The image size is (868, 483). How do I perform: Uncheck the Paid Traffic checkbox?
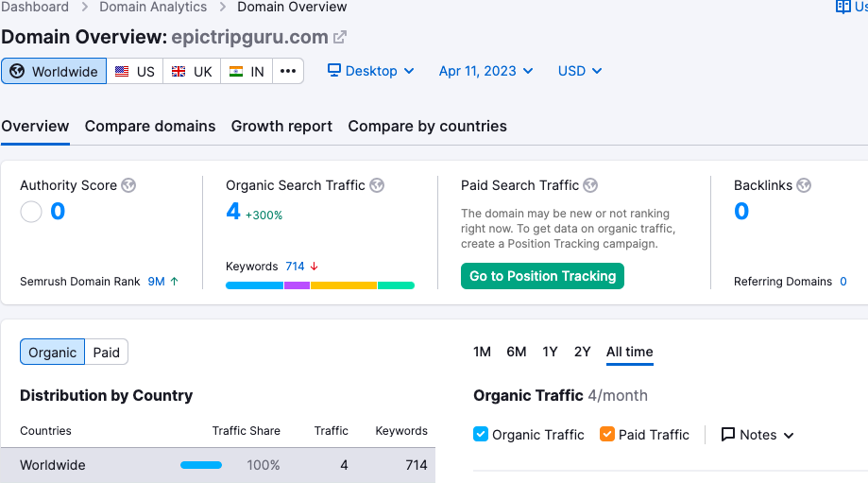pos(607,435)
